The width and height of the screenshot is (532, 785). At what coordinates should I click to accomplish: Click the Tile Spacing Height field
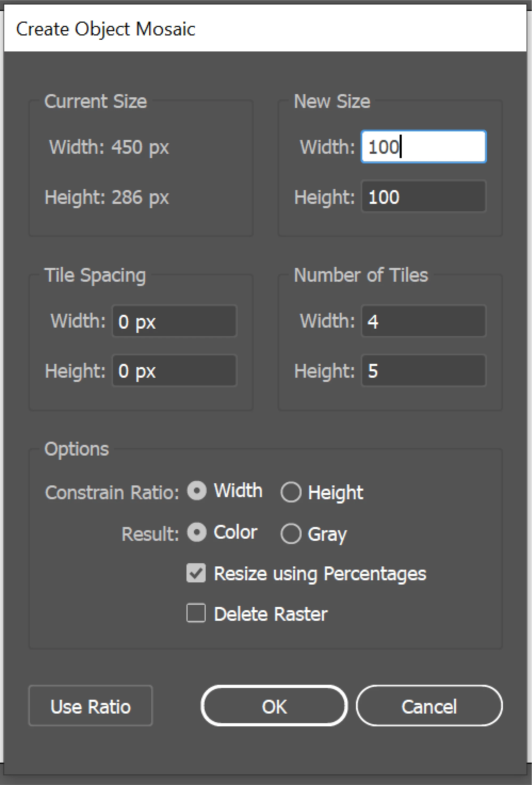coord(174,371)
